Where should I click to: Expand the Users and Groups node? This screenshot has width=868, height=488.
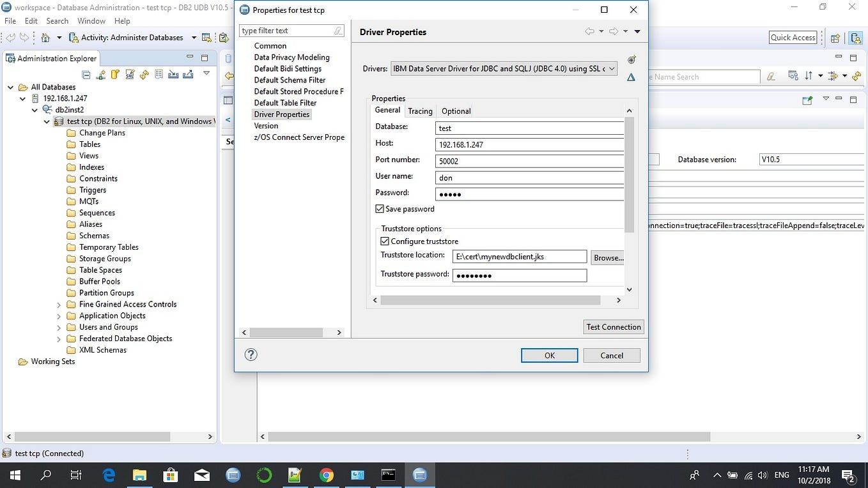pyautogui.click(x=58, y=327)
